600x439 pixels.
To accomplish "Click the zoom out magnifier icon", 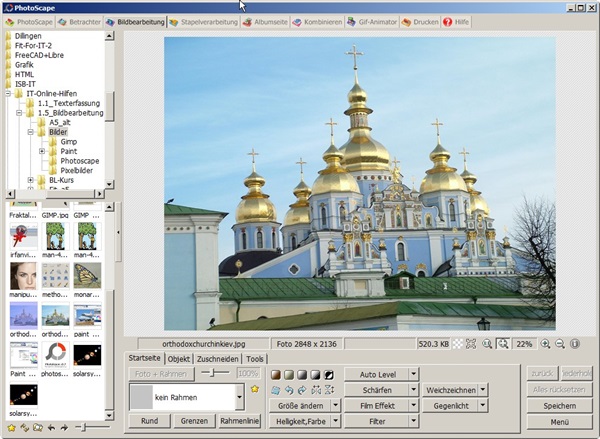I will pos(560,343).
